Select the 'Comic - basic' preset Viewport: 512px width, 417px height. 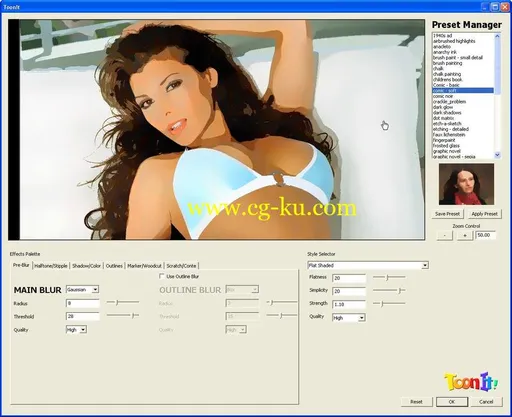coord(446,85)
